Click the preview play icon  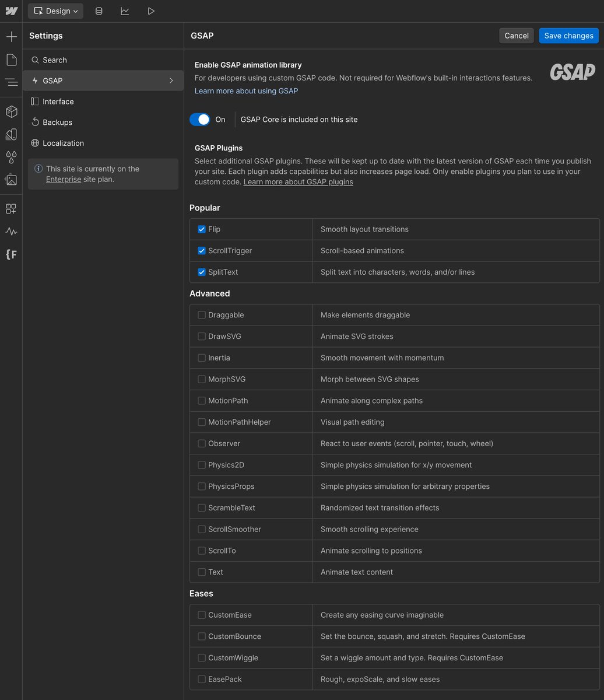(151, 11)
